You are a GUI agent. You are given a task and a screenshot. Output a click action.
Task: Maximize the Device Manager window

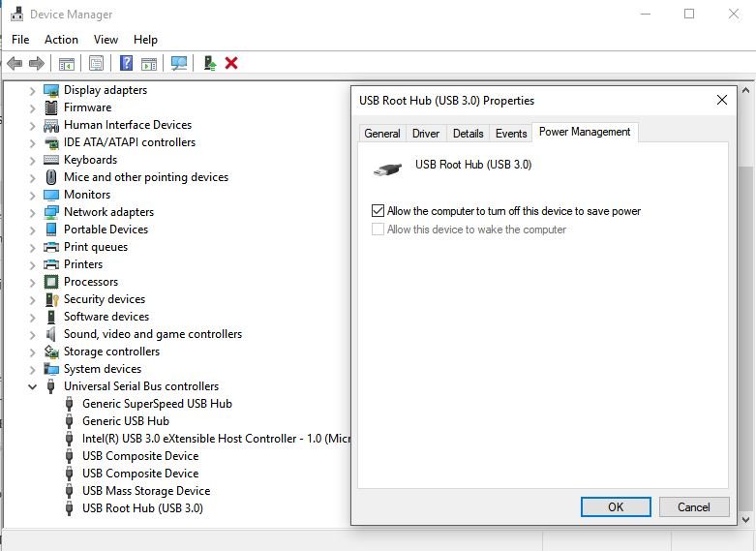(x=689, y=14)
